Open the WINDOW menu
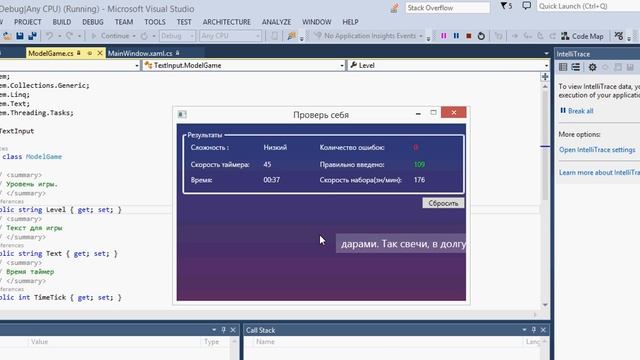 (x=316, y=22)
